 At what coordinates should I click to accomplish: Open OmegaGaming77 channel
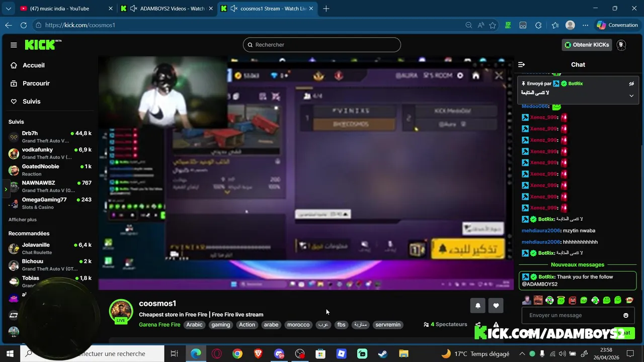pyautogui.click(x=50, y=203)
